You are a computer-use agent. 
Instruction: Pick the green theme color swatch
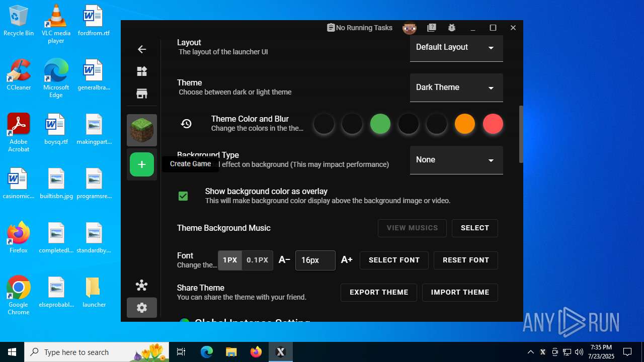(x=380, y=124)
